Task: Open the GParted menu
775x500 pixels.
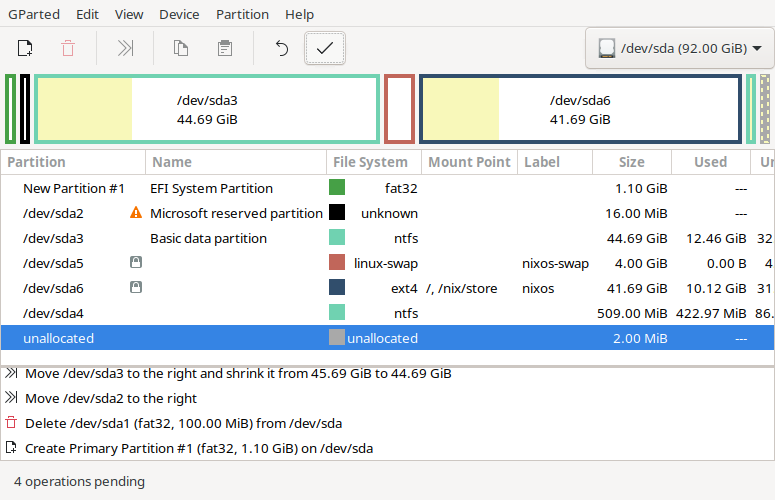Action: pos(31,15)
